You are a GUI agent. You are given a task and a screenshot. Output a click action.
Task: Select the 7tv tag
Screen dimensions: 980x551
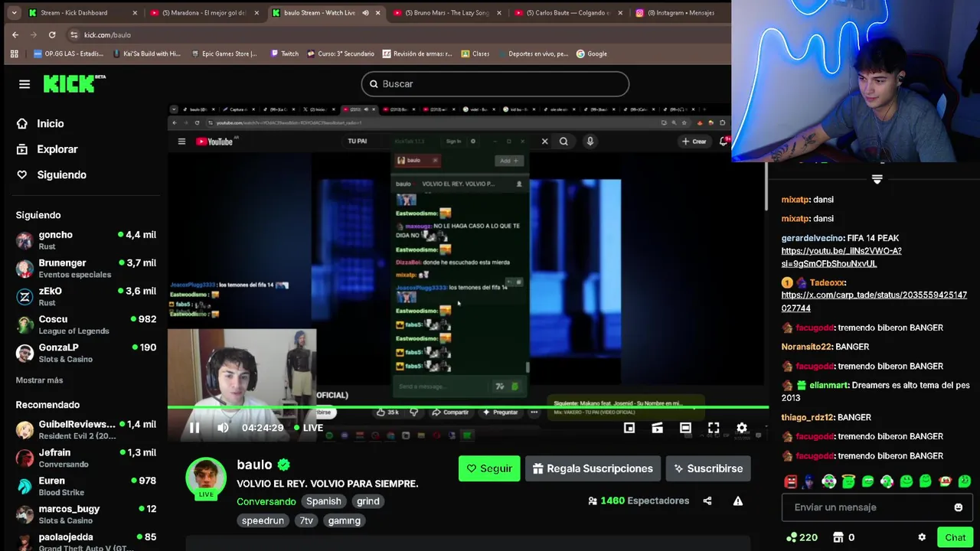(306, 520)
